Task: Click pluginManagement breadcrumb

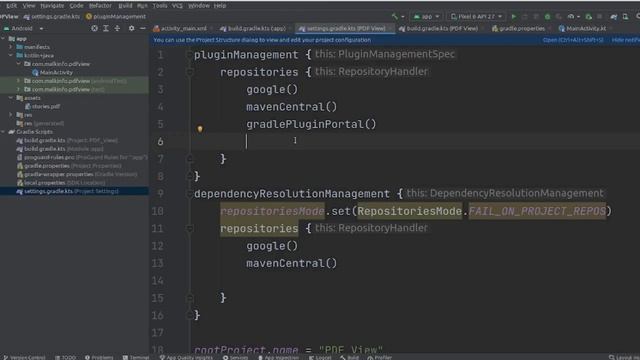Action: click(x=116, y=17)
